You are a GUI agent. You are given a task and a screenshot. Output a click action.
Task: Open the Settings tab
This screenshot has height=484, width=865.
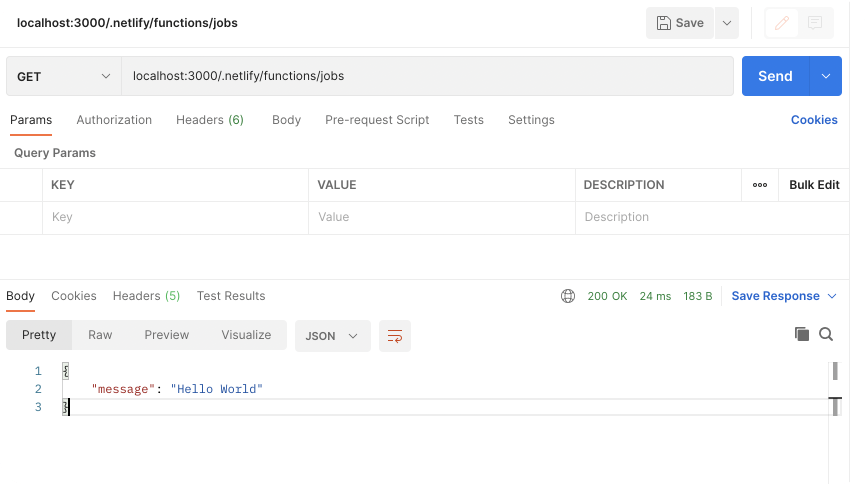coord(531,120)
